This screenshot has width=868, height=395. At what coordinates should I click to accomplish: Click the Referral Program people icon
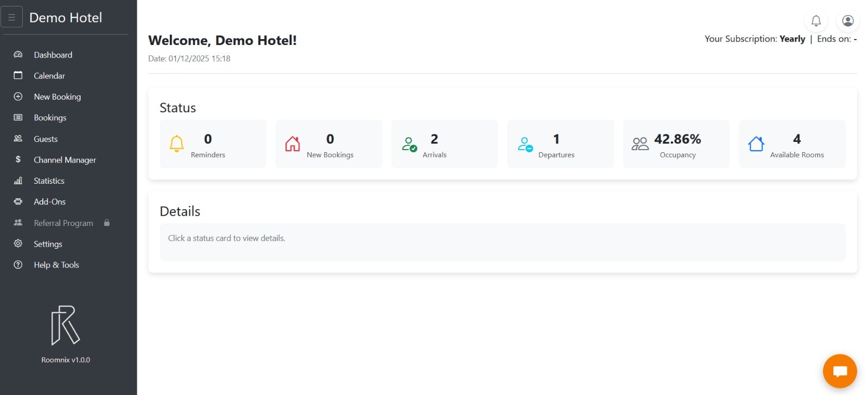click(x=18, y=223)
